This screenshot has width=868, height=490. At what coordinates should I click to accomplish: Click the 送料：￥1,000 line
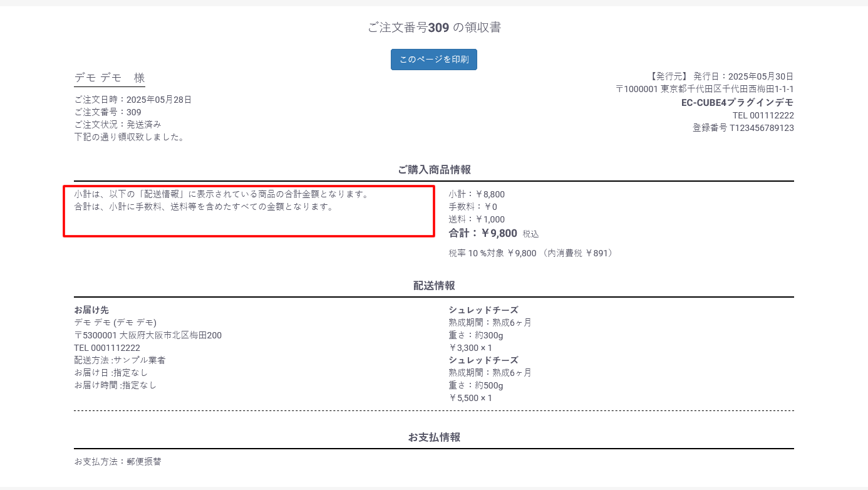[476, 219]
